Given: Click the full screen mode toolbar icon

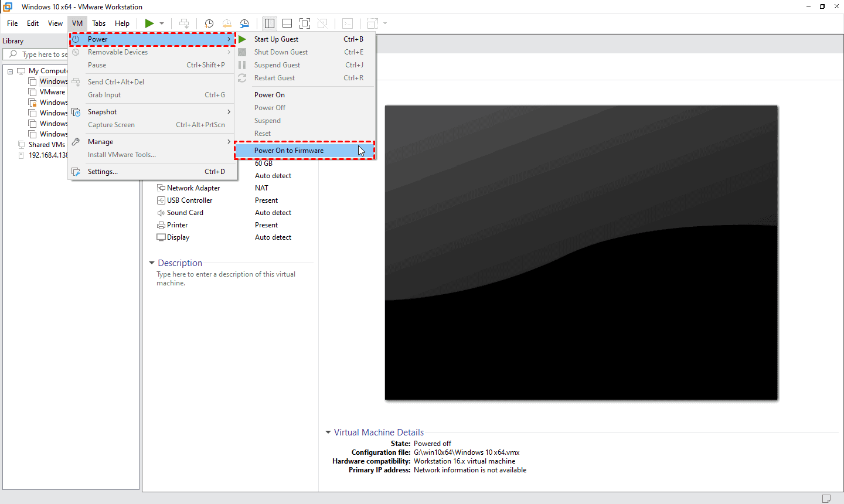Looking at the screenshot, I should click(x=305, y=23).
